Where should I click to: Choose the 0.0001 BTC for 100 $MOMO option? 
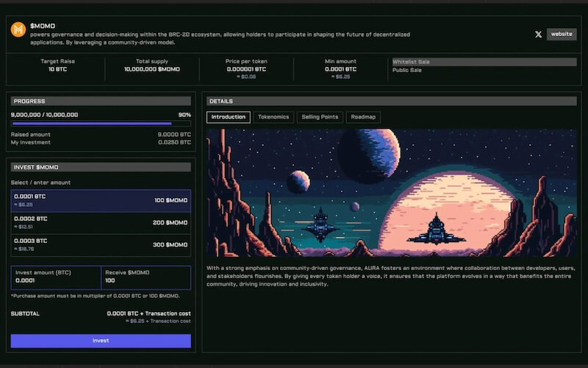[101, 201]
